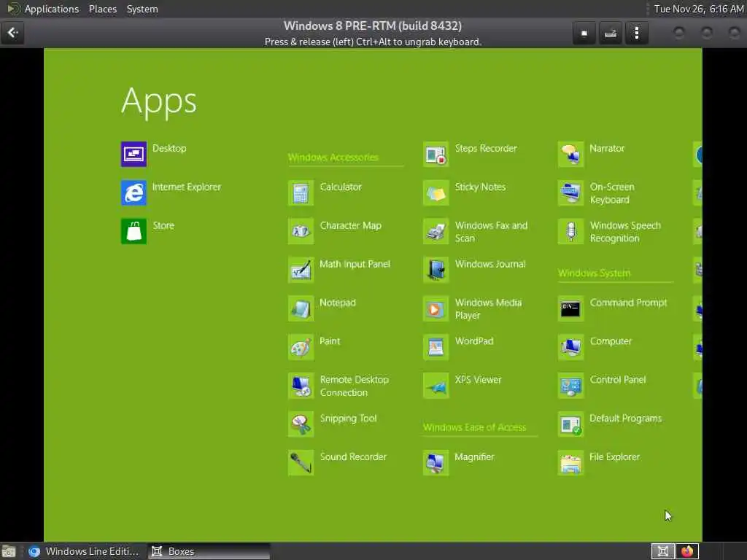This screenshot has height=560, width=747.
Task: Click the Command Prompt text label
Action: click(x=628, y=303)
